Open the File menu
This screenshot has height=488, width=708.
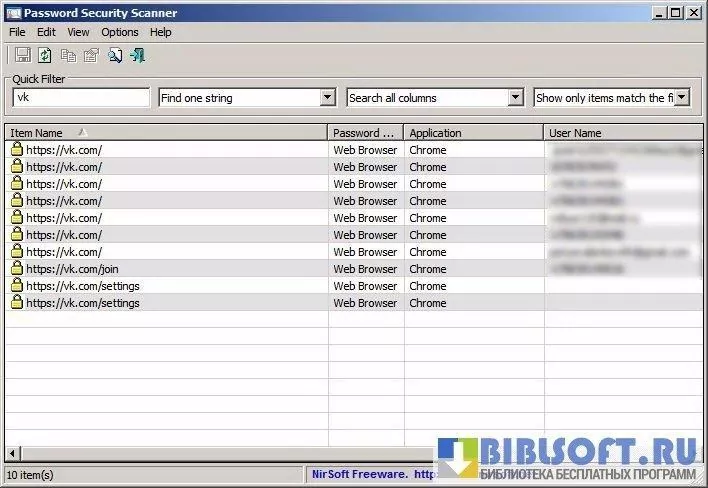17,32
